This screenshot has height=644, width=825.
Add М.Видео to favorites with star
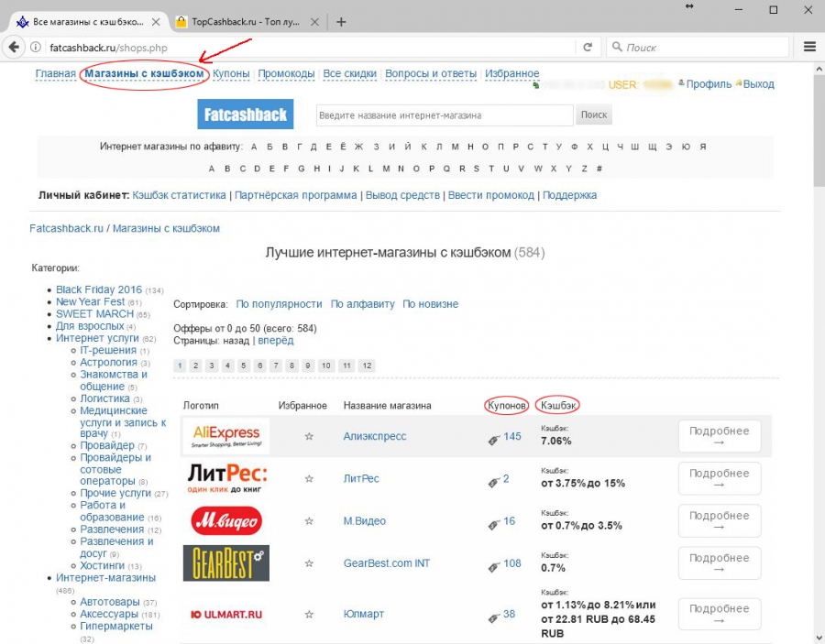point(309,521)
